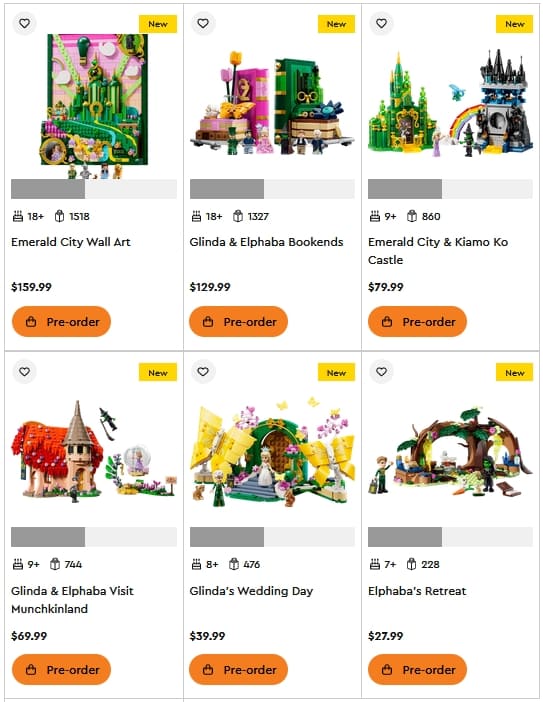
Task: Click the rating bar under Wall Art image
Action: [x=94, y=189]
